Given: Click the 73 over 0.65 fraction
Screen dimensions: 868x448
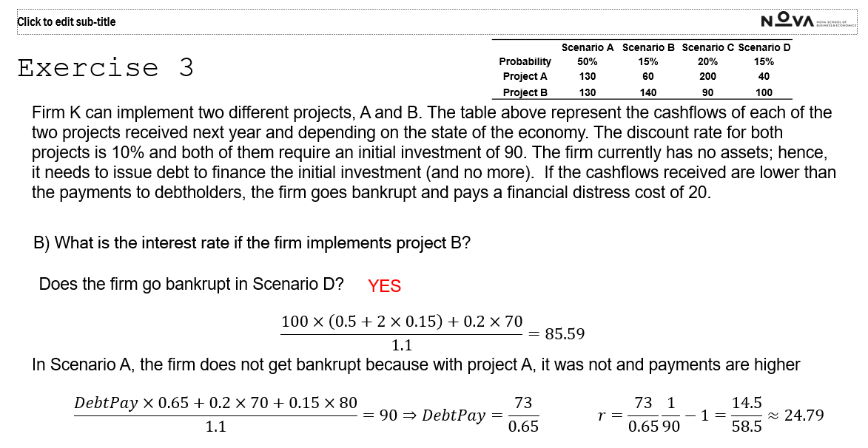Looking at the screenshot, I should pos(523,414).
